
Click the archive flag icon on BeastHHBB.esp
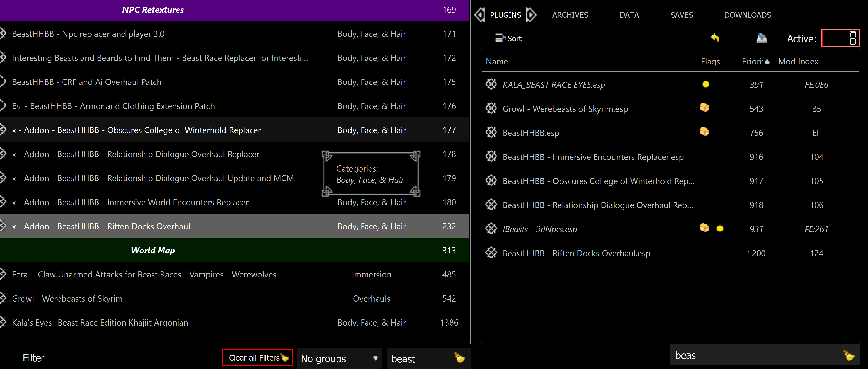point(704,132)
